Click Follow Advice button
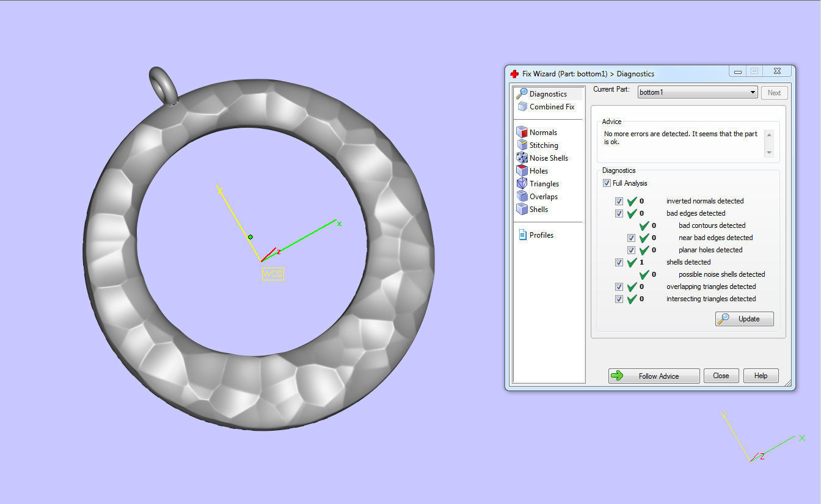 click(654, 376)
